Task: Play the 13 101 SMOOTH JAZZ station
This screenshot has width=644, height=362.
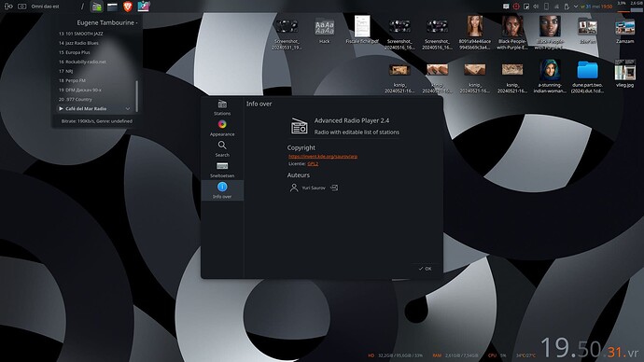Action: point(95,34)
